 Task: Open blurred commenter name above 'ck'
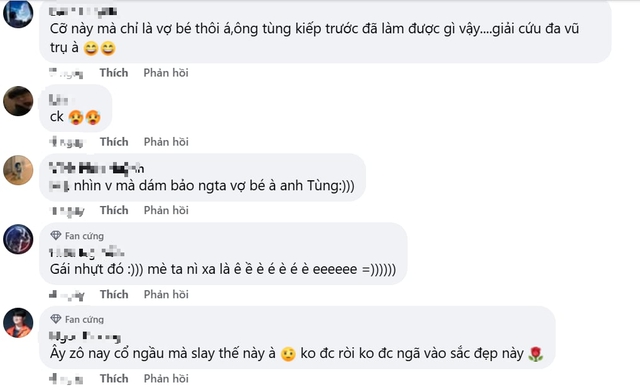(x=58, y=100)
